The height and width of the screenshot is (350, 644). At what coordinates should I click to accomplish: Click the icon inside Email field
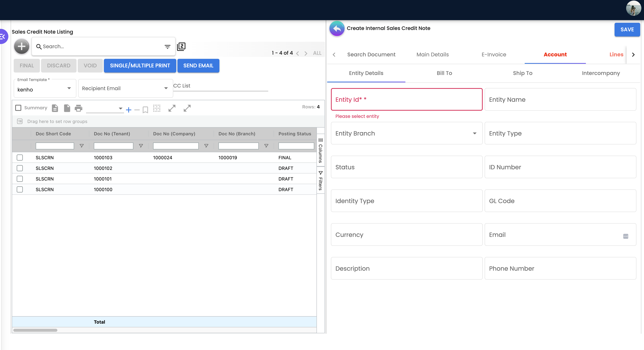click(x=626, y=236)
